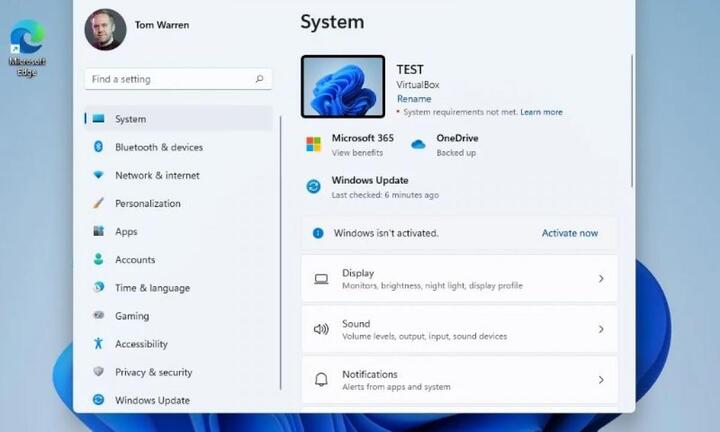Click the TEST device name
The width and height of the screenshot is (720, 432).
tap(410, 69)
